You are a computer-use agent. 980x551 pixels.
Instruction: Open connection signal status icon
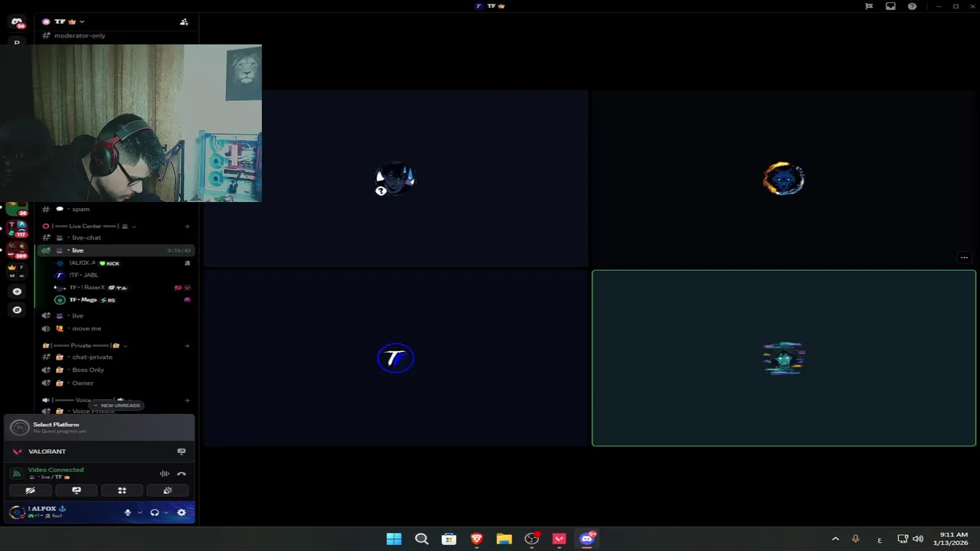tap(17, 474)
